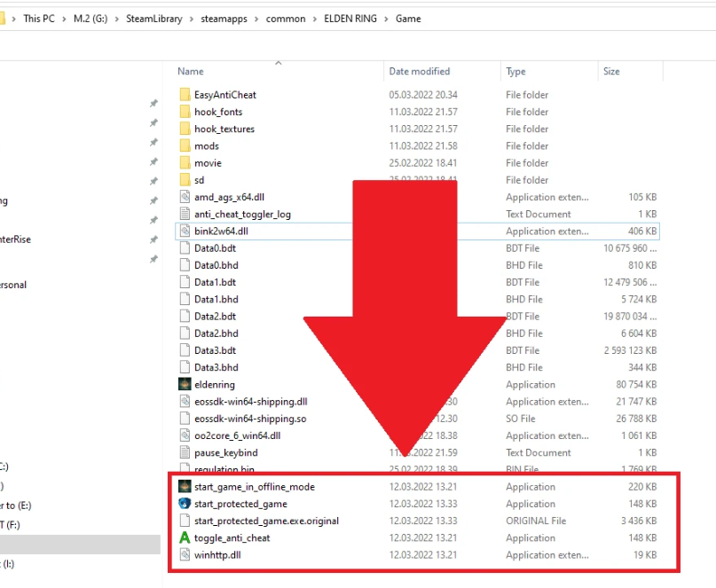The height and width of the screenshot is (588, 716).
Task: Click the winhttp.dll file icon
Action: point(185,555)
